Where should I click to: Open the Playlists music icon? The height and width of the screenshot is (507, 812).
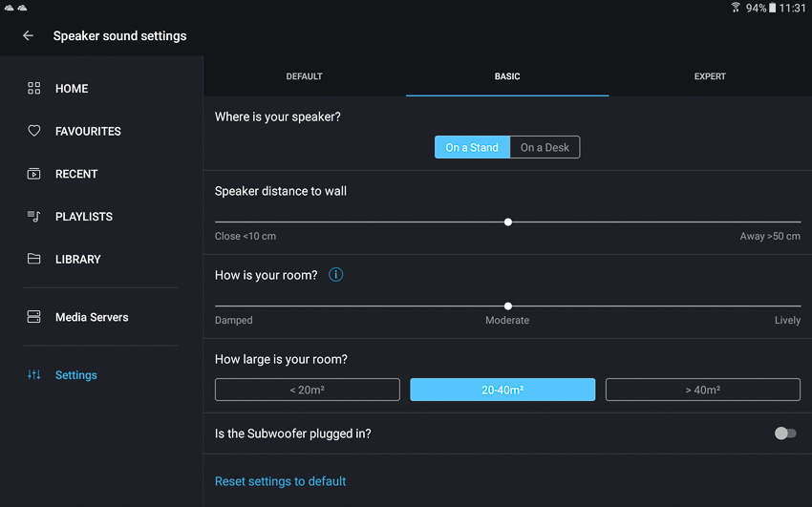[33, 216]
